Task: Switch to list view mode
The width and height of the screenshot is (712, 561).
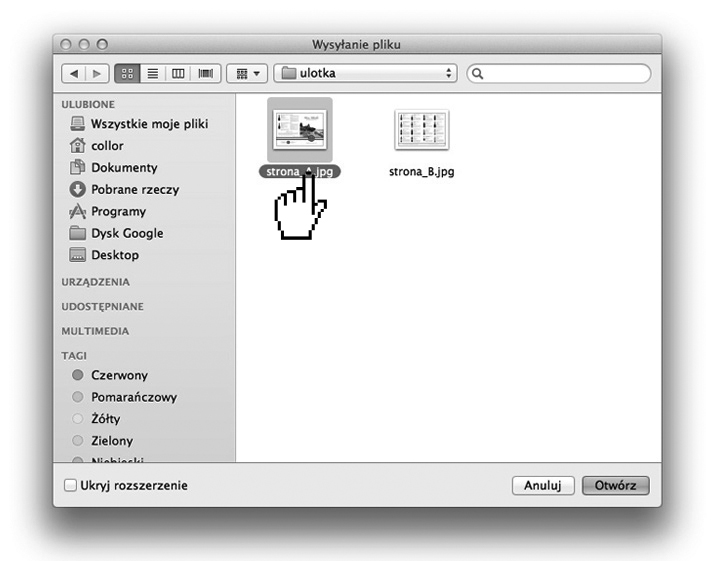Action: [x=153, y=74]
